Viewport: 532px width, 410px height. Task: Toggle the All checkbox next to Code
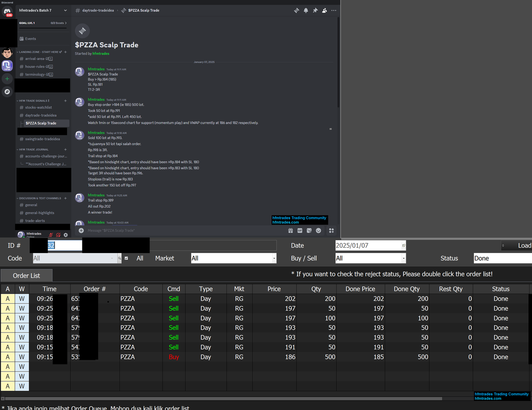126,258
